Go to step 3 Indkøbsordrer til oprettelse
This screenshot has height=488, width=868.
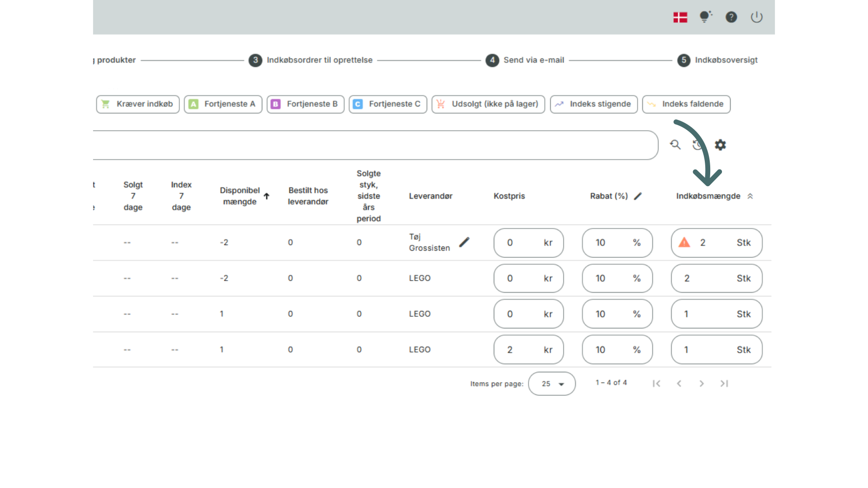point(311,60)
